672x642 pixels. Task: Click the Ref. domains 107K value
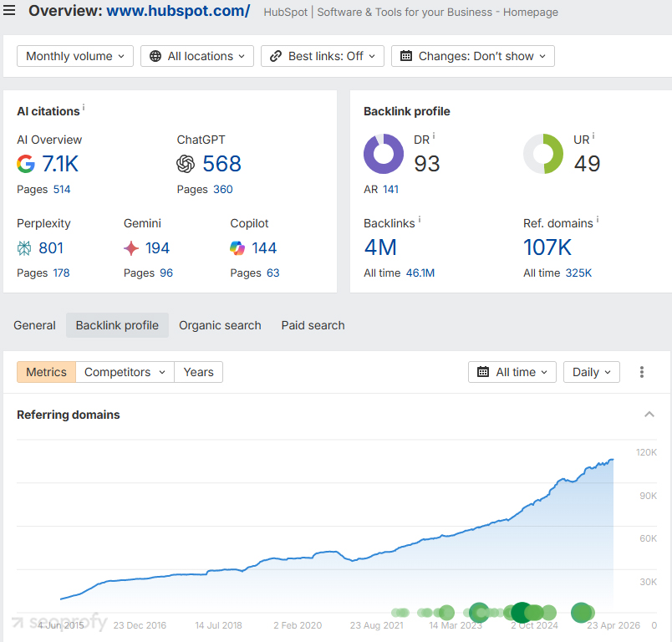[x=547, y=247]
